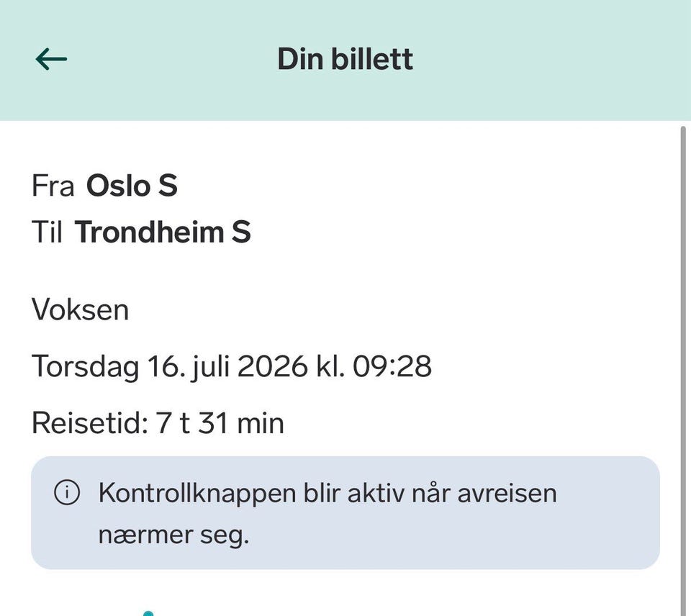Tap the info circle icon in banner

67,492
